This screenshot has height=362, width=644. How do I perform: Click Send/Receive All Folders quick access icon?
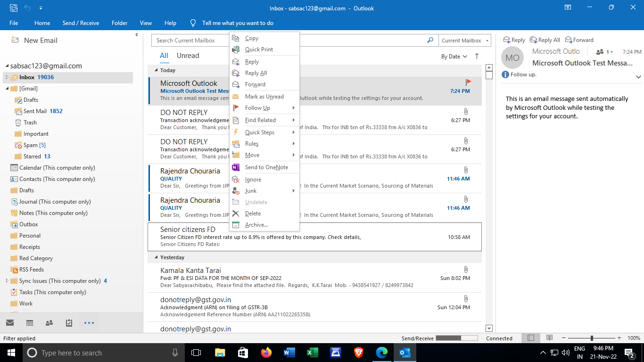pyautogui.click(x=14, y=8)
